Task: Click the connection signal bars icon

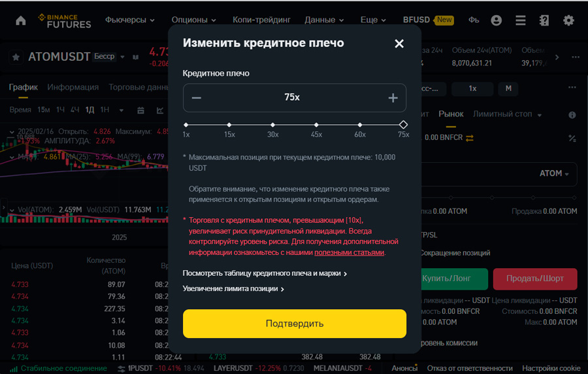Action: click(14, 369)
